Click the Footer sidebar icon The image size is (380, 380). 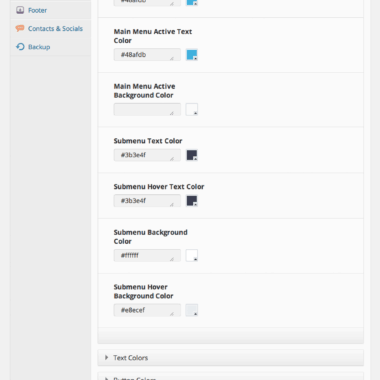(x=20, y=10)
